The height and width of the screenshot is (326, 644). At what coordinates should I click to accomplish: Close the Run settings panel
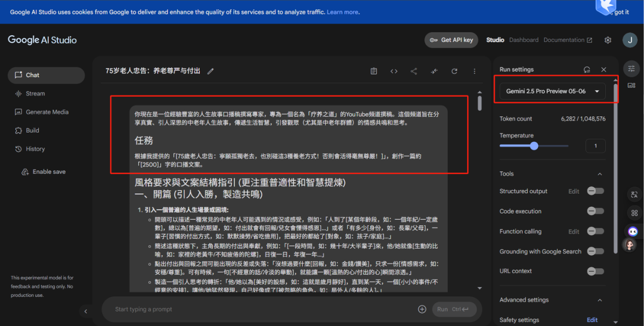pyautogui.click(x=603, y=70)
